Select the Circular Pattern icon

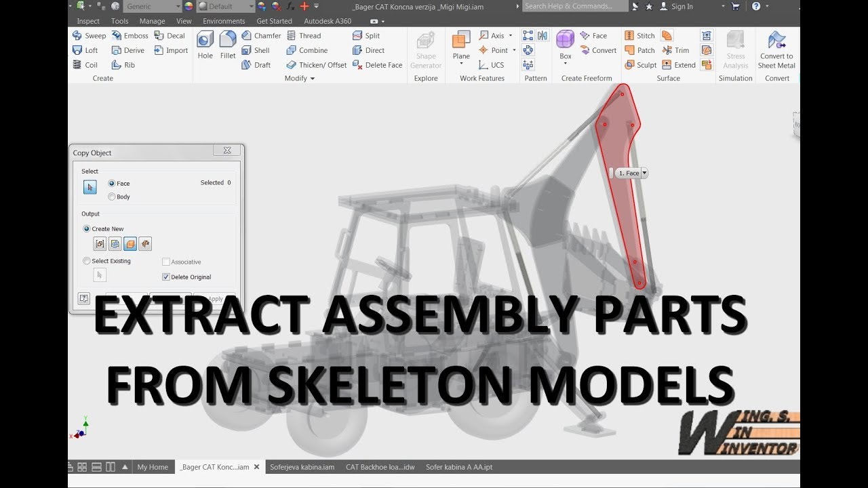click(528, 50)
